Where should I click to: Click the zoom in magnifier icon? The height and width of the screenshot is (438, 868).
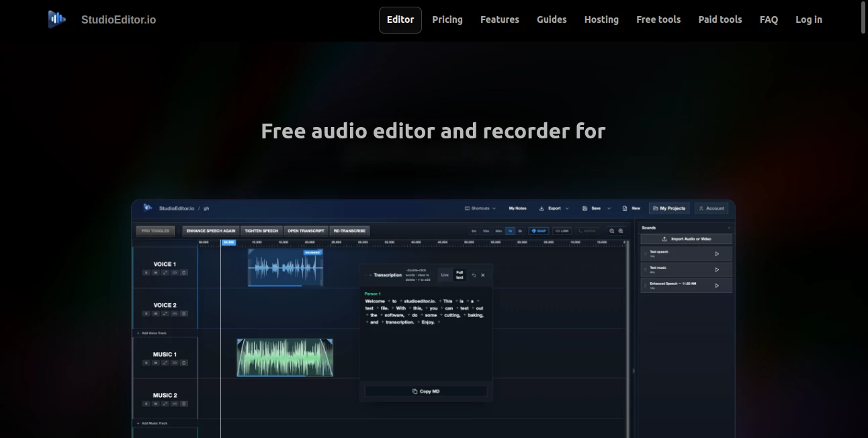pos(621,231)
